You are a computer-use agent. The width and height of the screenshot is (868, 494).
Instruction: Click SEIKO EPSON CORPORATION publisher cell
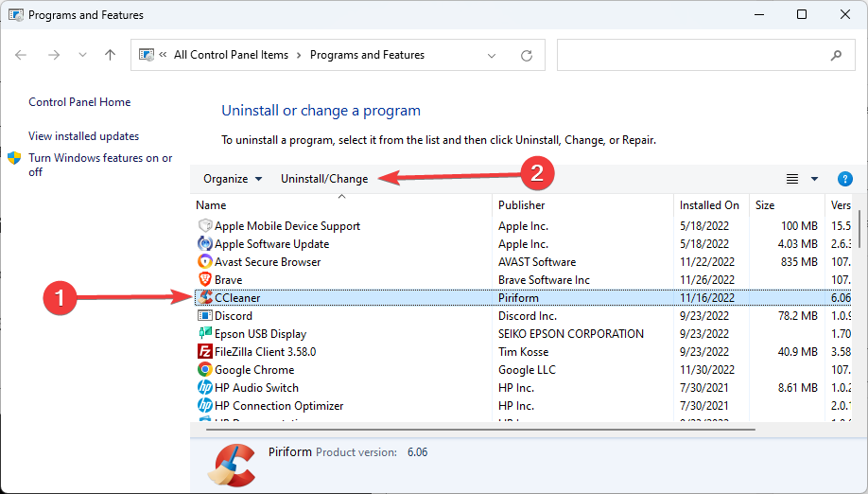coord(571,334)
